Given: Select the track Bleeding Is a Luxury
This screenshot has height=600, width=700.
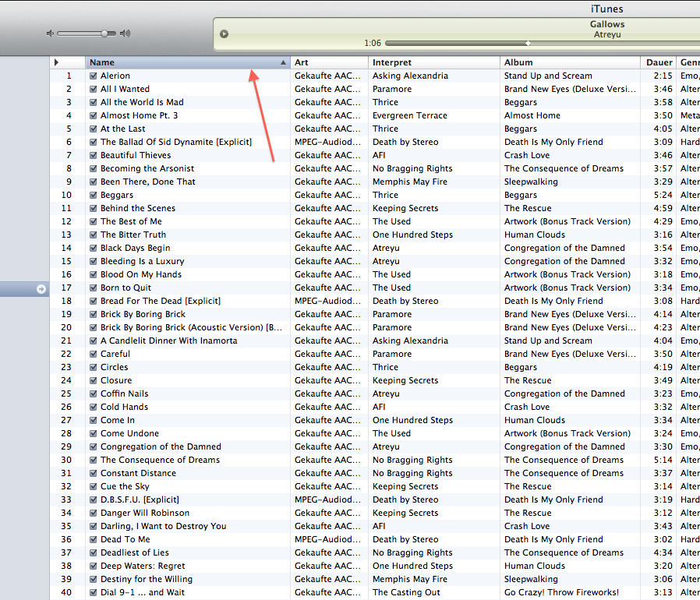Looking at the screenshot, I should tap(143, 261).
